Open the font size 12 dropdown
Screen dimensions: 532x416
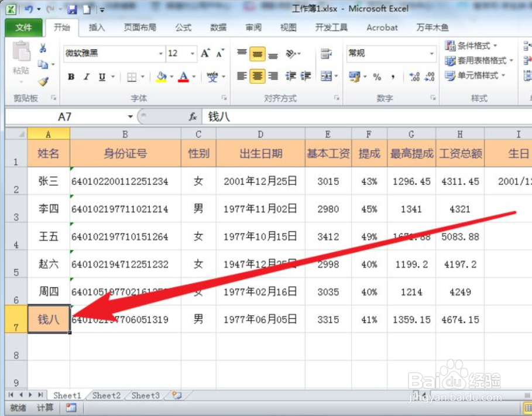(193, 54)
